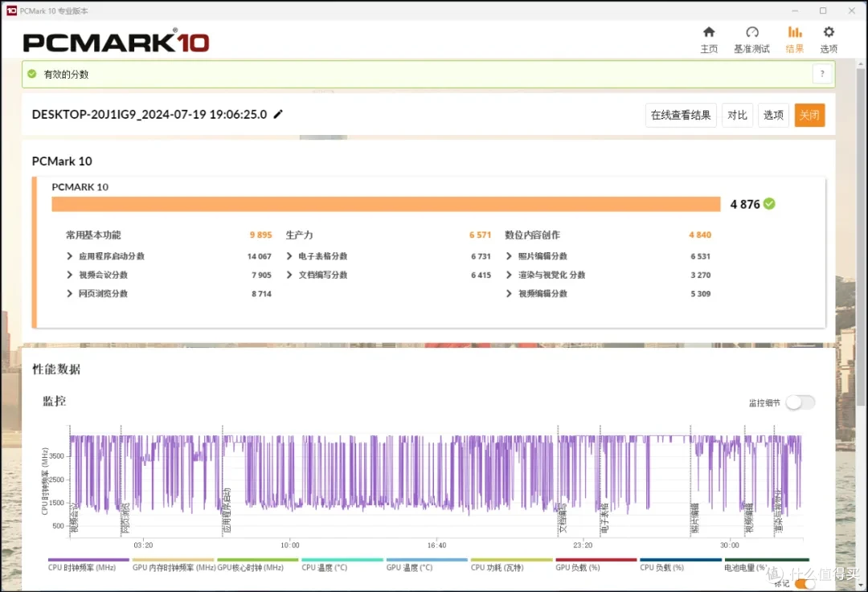
Task: Click the 应用程序启动 marker on chart
Action: 227,510
